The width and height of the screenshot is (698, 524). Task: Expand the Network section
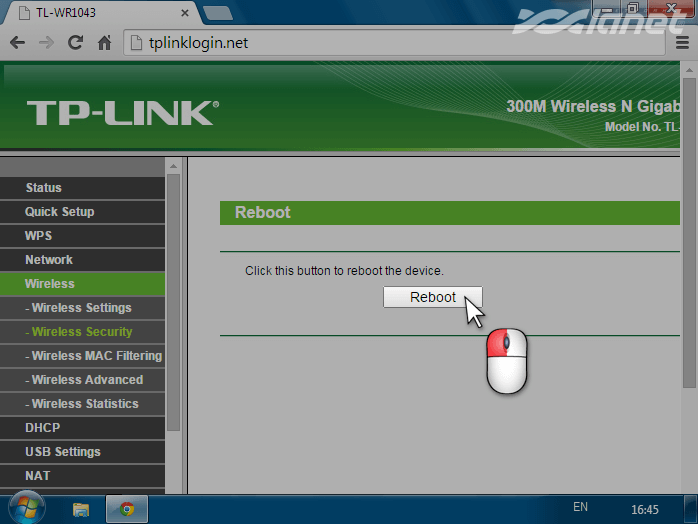pos(49,260)
